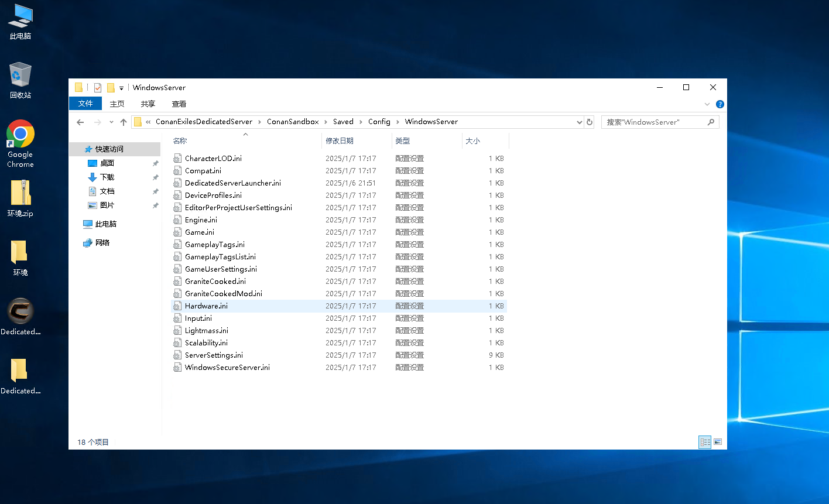Click ConanSandbox in the address path
Viewport: 829px width, 504px height.
click(293, 122)
